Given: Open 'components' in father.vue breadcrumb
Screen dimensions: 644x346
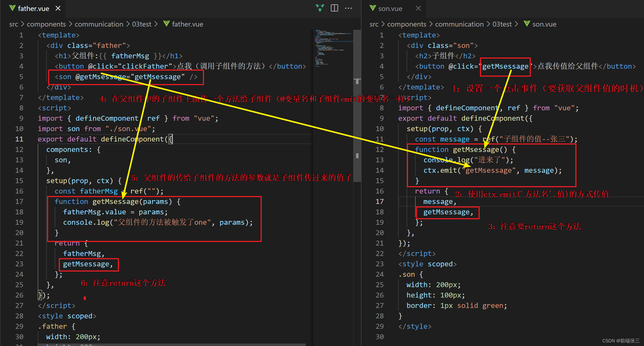Looking at the screenshot, I should click(46, 24).
